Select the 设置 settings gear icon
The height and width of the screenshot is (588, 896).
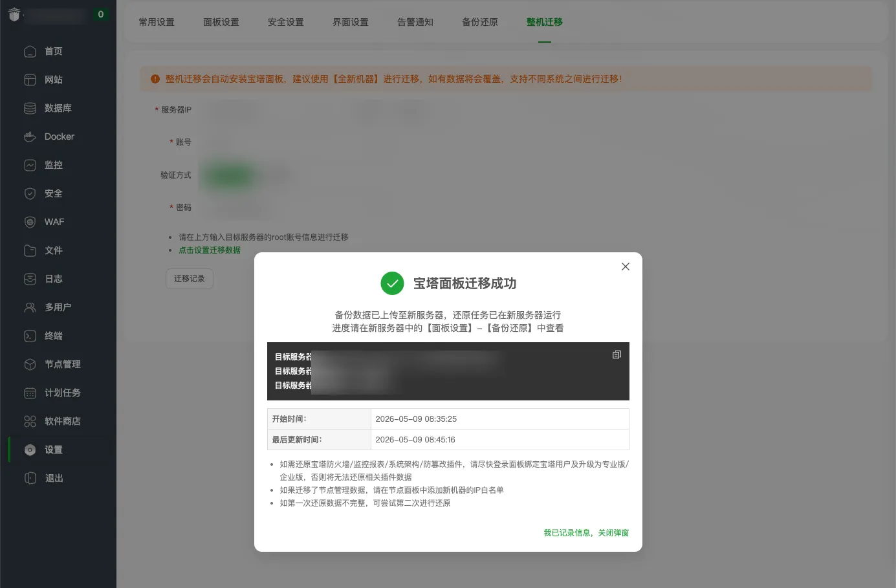30,450
